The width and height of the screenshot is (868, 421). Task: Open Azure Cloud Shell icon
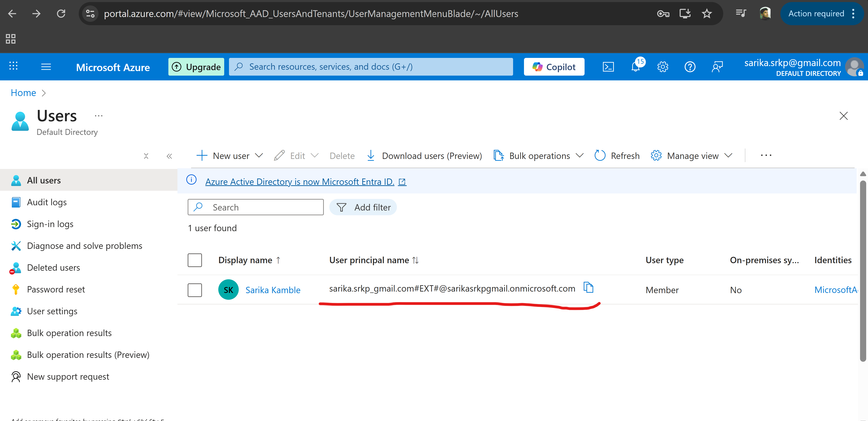[x=608, y=67]
